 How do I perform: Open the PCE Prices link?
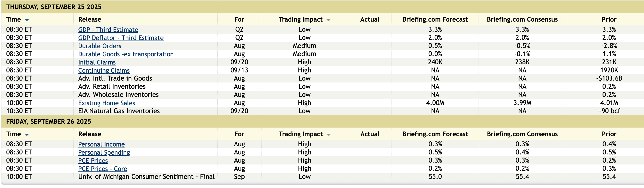pyautogui.click(x=93, y=160)
